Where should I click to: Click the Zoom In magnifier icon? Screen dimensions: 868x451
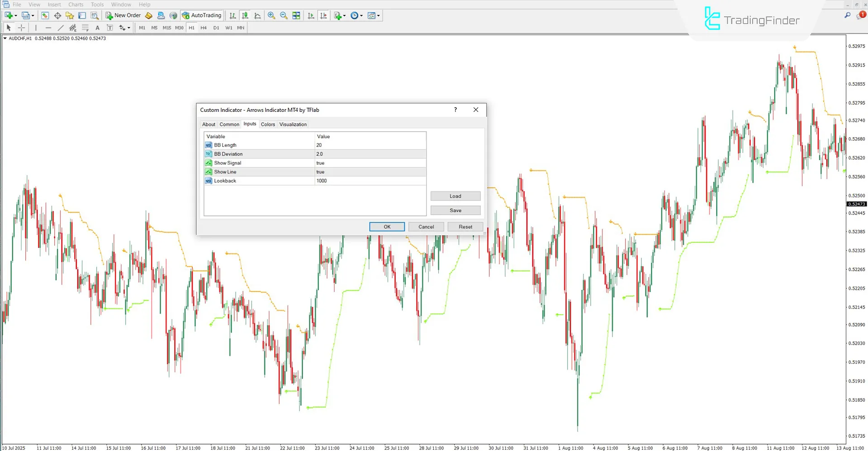(x=271, y=15)
